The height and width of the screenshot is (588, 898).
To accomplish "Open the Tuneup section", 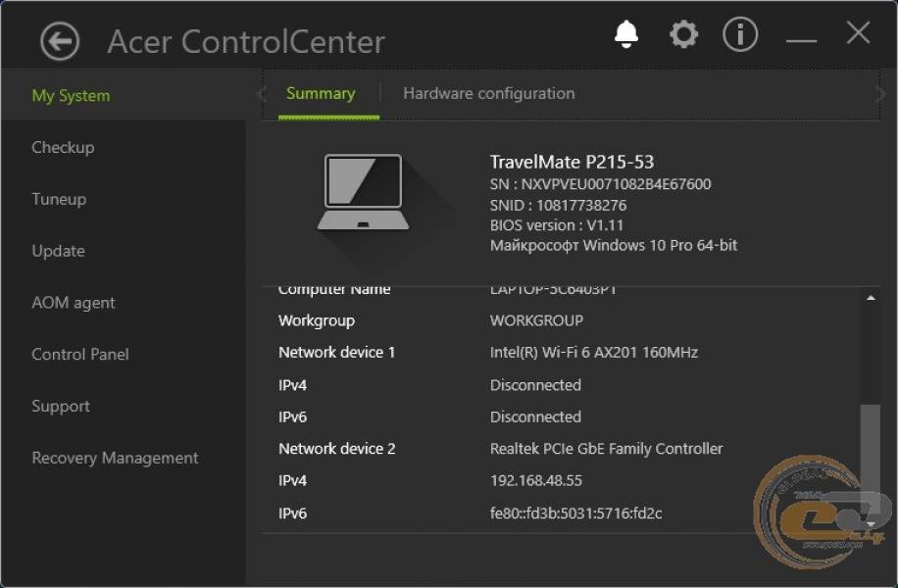I will pyautogui.click(x=59, y=199).
